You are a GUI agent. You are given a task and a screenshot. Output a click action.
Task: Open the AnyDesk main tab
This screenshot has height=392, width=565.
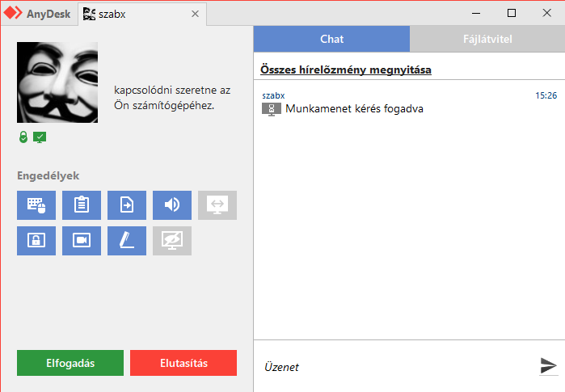click(40, 14)
